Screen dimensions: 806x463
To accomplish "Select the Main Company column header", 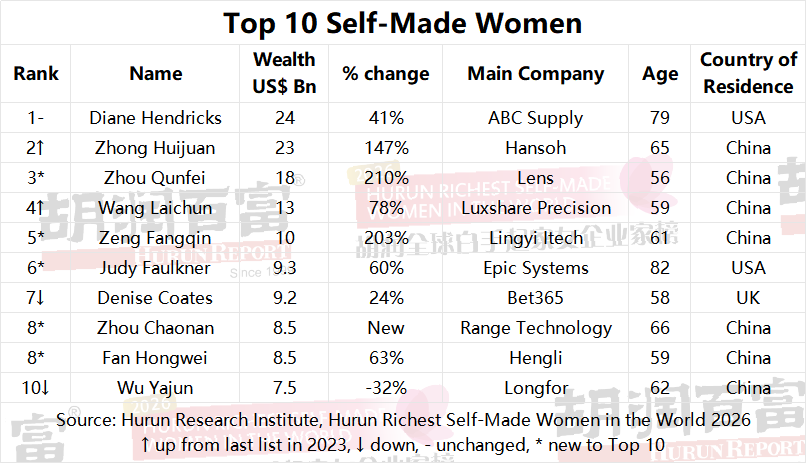I will [536, 73].
